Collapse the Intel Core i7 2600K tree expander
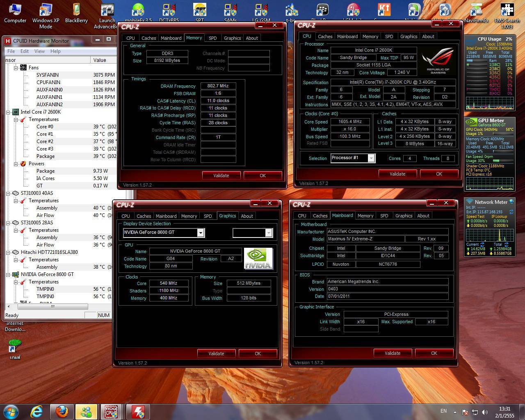The image size is (525, 420). tap(8, 112)
